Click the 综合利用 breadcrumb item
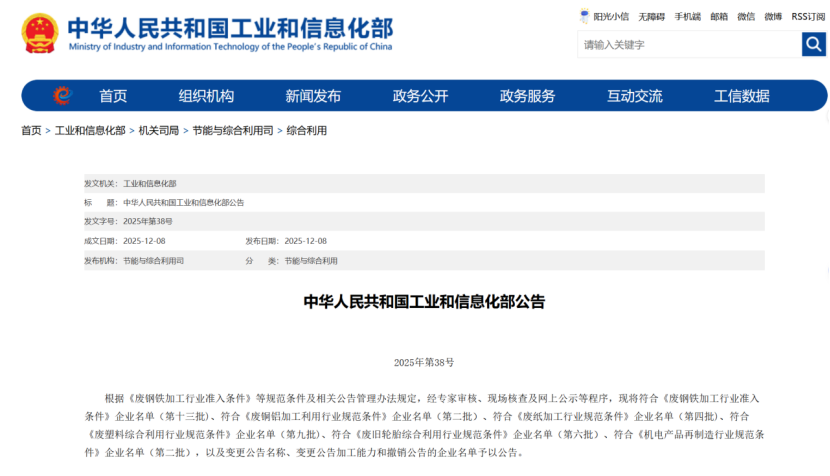Viewport: 830px width, 476px height. click(306, 130)
